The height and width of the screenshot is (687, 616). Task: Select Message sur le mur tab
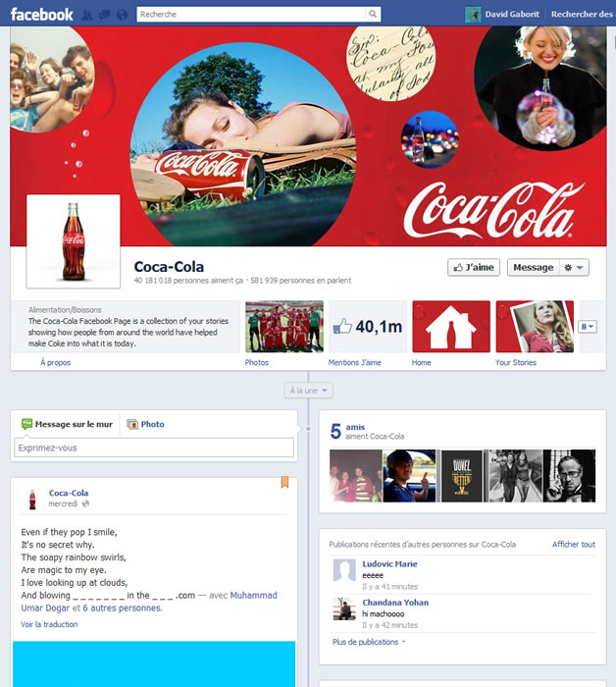67,424
